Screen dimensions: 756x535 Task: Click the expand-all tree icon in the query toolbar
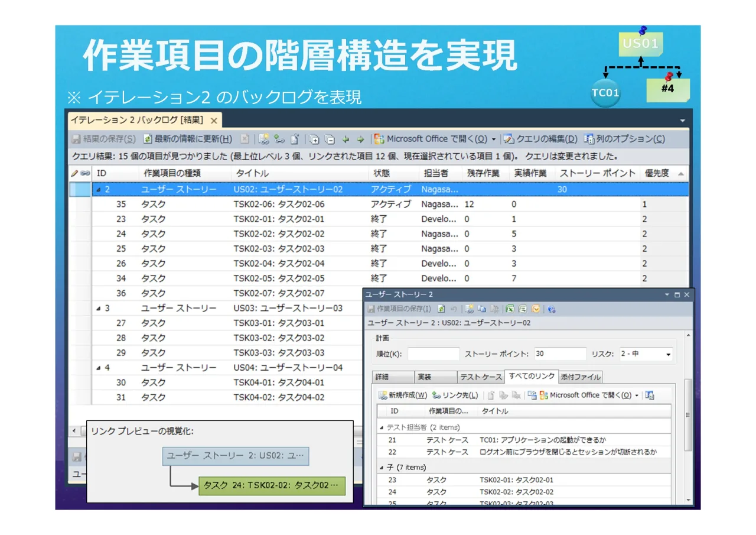[x=314, y=140]
